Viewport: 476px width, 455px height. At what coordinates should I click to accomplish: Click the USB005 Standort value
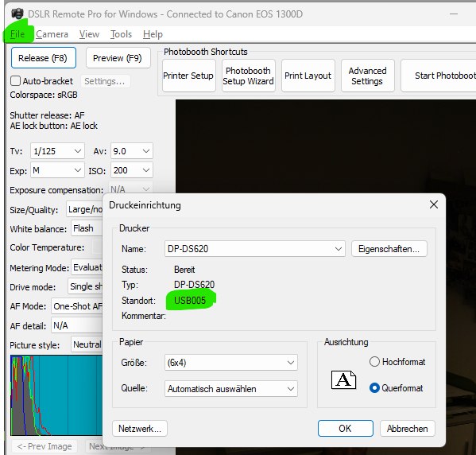[x=190, y=301]
